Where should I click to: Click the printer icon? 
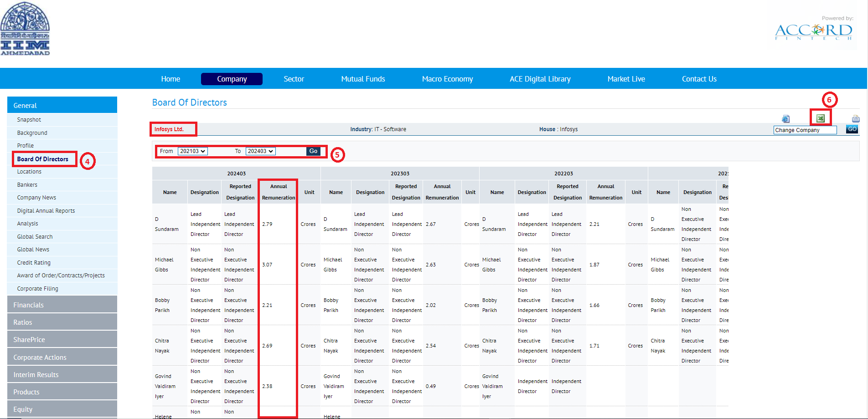click(856, 119)
